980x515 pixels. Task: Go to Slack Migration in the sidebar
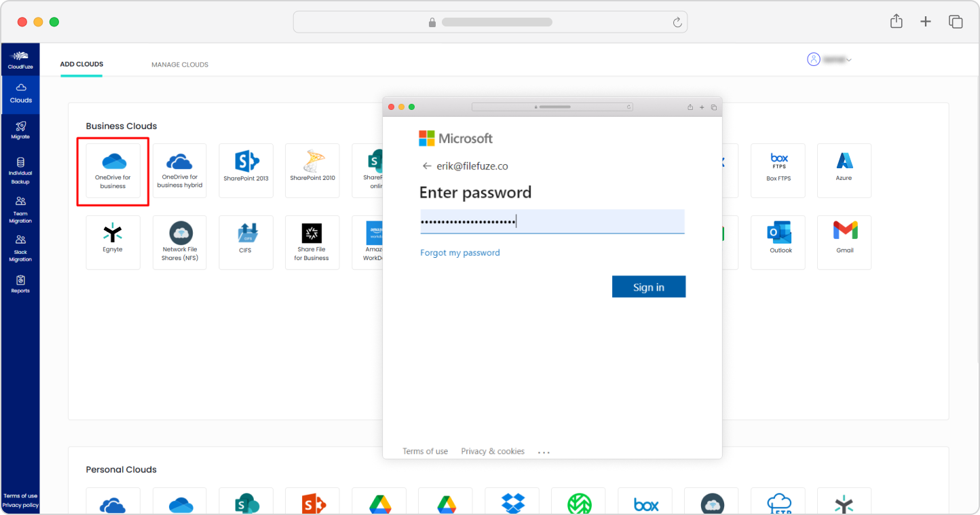click(20, 248)
